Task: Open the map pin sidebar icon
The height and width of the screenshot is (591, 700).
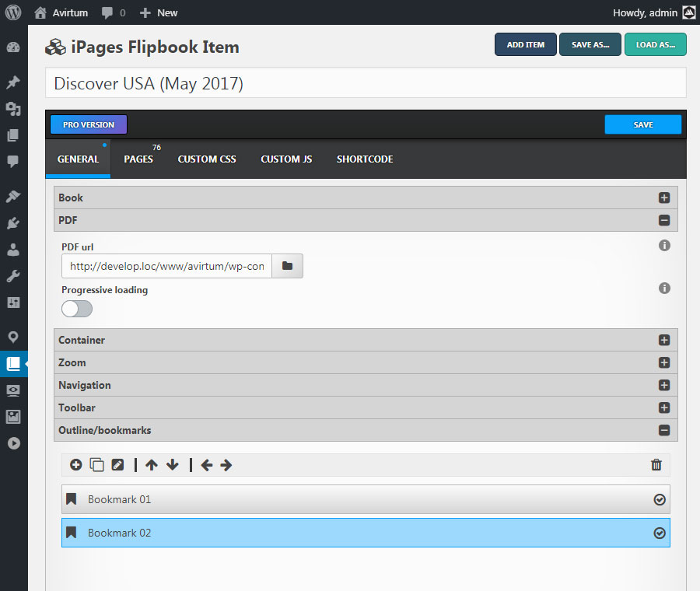Action: click(13, 337)
